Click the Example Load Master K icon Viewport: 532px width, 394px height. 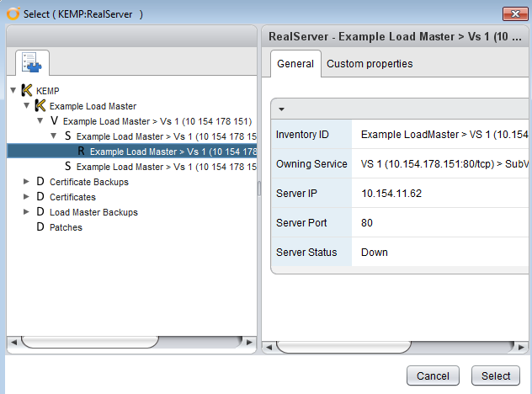point(40,106)
